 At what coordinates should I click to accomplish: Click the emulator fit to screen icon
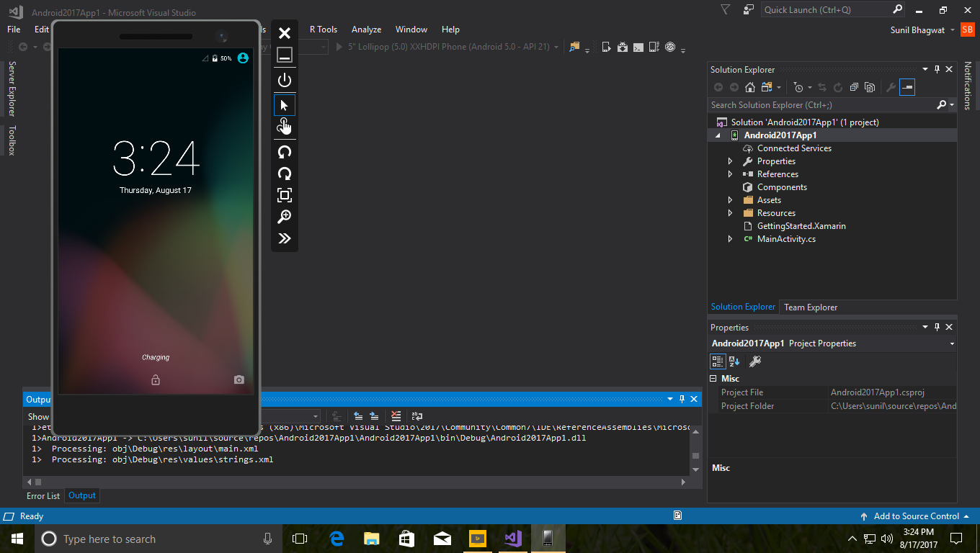[x=285, y=195]
